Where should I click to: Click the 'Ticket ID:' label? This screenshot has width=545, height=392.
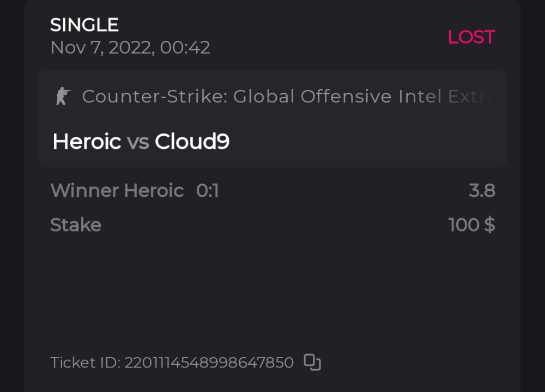click(x=85, y=363)
